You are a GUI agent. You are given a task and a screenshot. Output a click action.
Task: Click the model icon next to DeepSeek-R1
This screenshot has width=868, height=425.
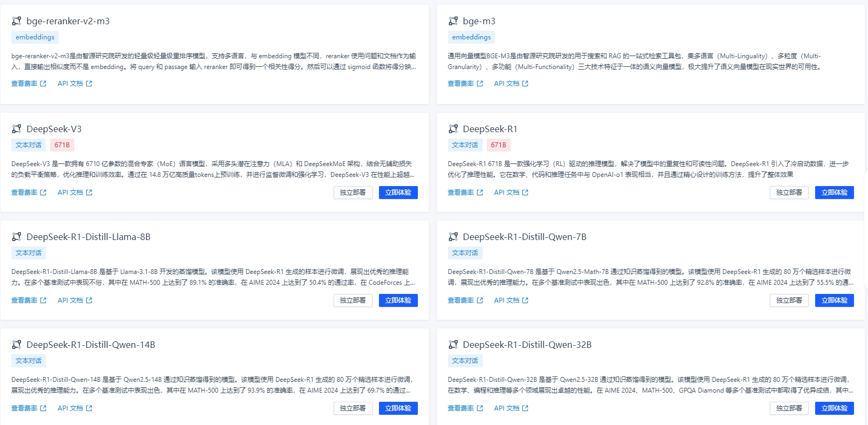click(453, 129)
